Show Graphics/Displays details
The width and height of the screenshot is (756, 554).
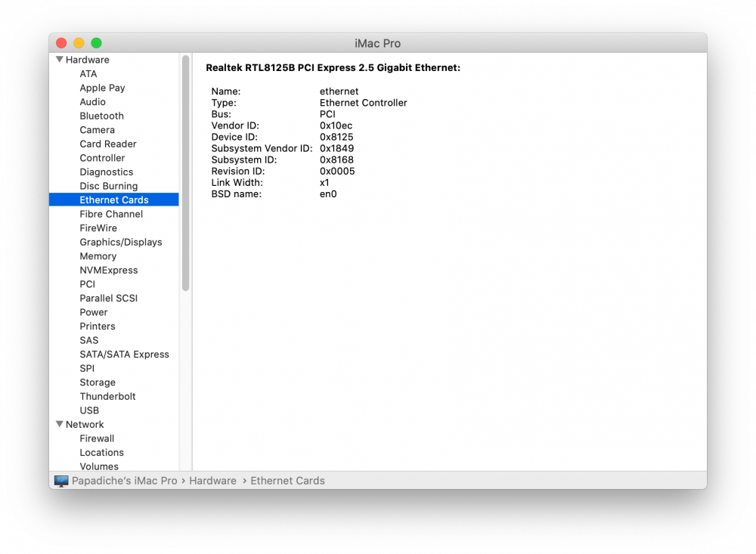pos(121,242)
